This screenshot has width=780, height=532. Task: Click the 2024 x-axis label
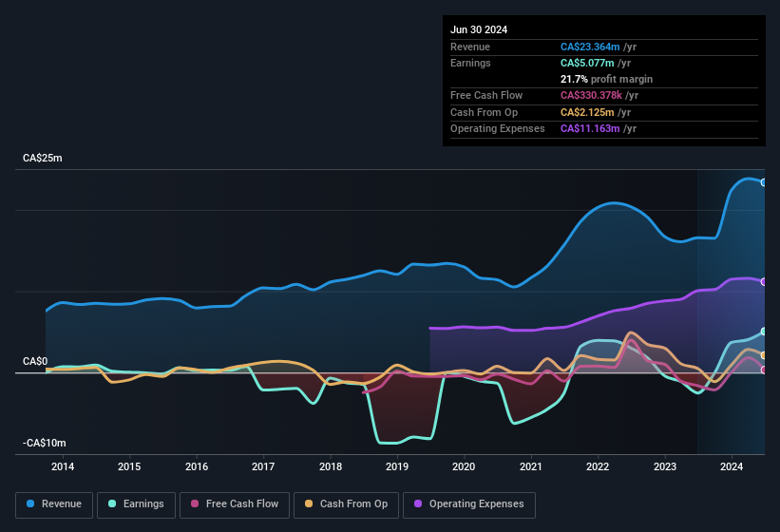[x=732, y=466]
